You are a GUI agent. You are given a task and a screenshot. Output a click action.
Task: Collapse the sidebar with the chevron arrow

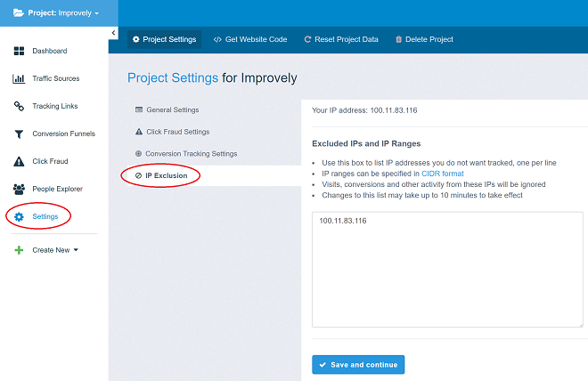[113, 33]
